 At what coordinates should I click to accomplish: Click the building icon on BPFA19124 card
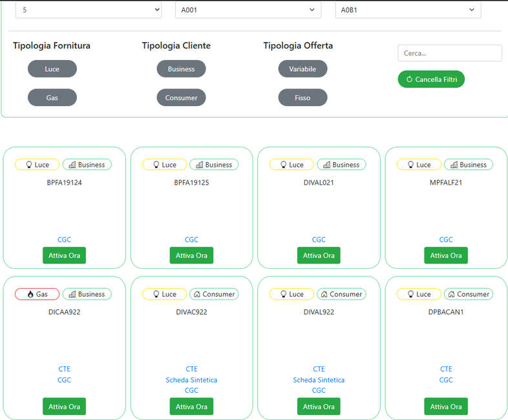(72, 165)
